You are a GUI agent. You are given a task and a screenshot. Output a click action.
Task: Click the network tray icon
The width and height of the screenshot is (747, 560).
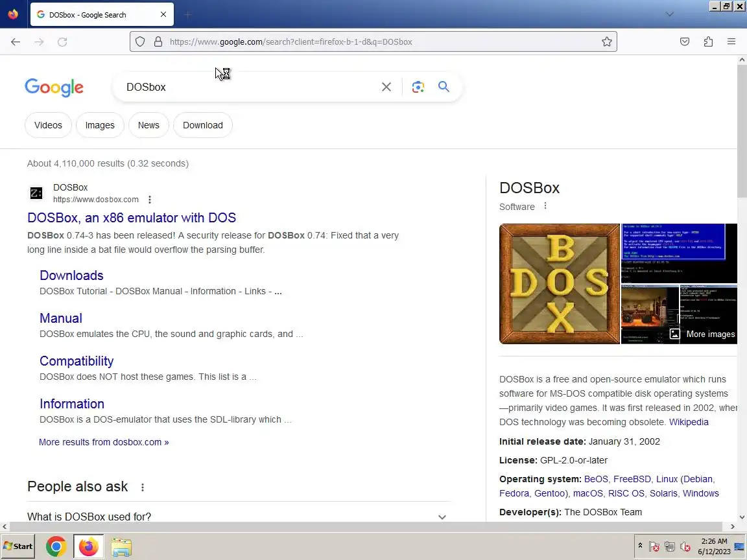tap(670, 546)
